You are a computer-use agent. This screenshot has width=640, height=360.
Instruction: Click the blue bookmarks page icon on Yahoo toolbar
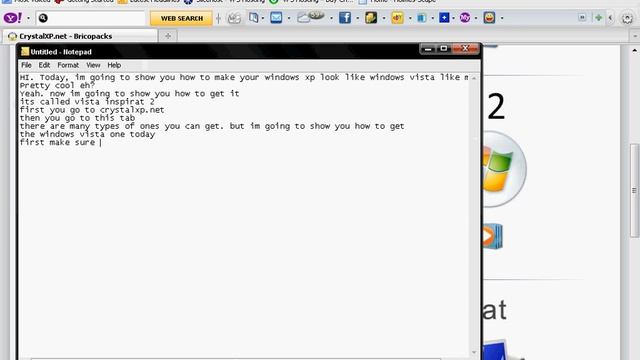pos(253,18)
